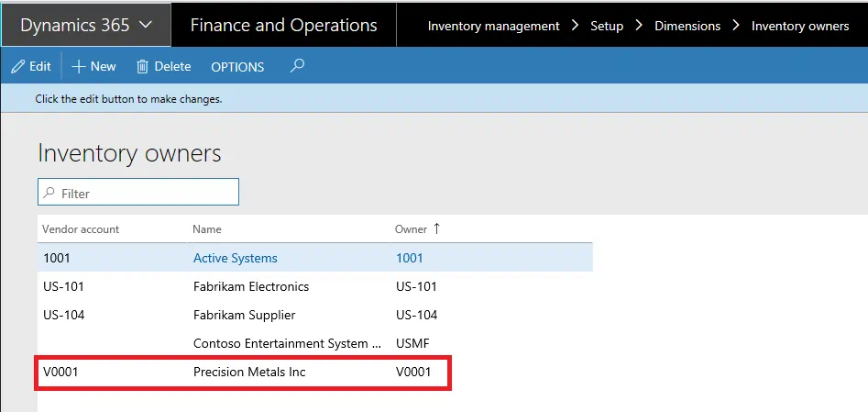This screenshot has height=412, width=868.
Task: Sort by Name column header
Action: (207, 229)
